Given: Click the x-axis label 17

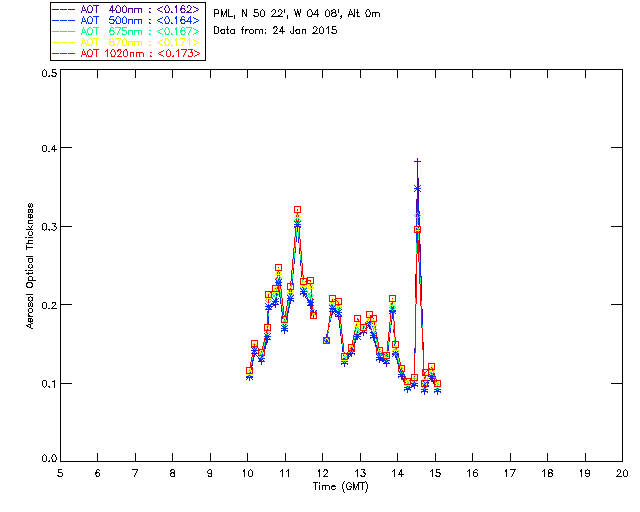Looking at the screenshot, I should pos(510,473).
